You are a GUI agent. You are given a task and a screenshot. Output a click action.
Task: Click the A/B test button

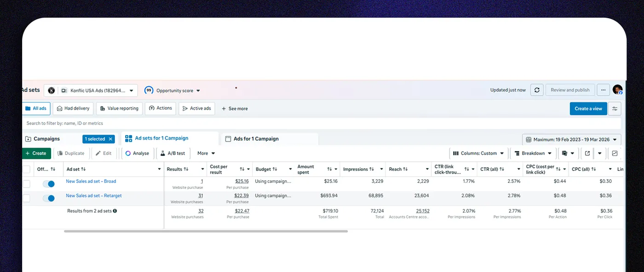click(172, 153)
